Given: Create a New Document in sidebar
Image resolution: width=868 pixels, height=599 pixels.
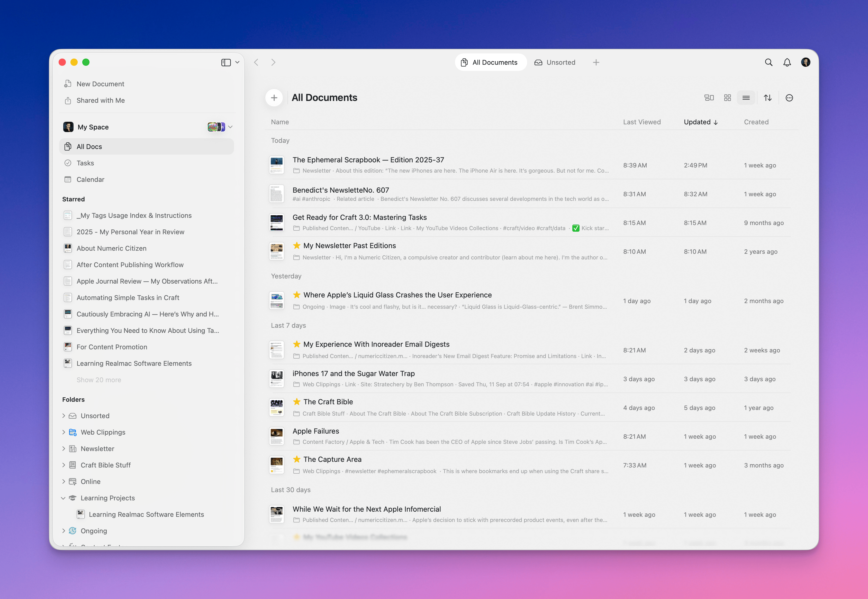Looking at the screenshot, I should 100,84.
